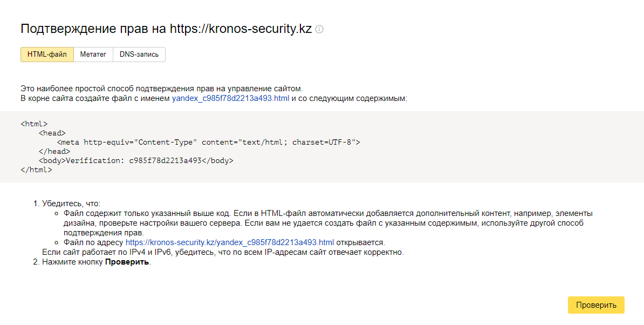Image resolution: width=644 pixels, height=325 pixels.
Task: Follow the full https://kronos-security.kz/yandex file URL link
Action: click(x=230, y=242)
